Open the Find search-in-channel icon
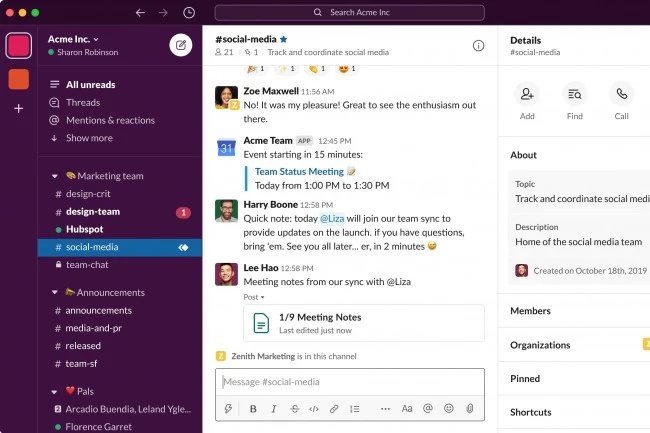The image size is (650, 433). [574, 94]
